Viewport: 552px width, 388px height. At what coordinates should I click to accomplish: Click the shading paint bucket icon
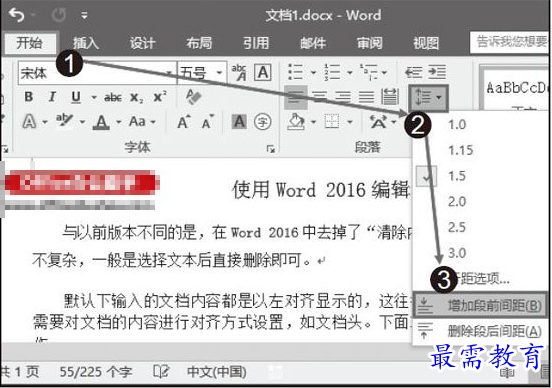[x=296, y=122]
